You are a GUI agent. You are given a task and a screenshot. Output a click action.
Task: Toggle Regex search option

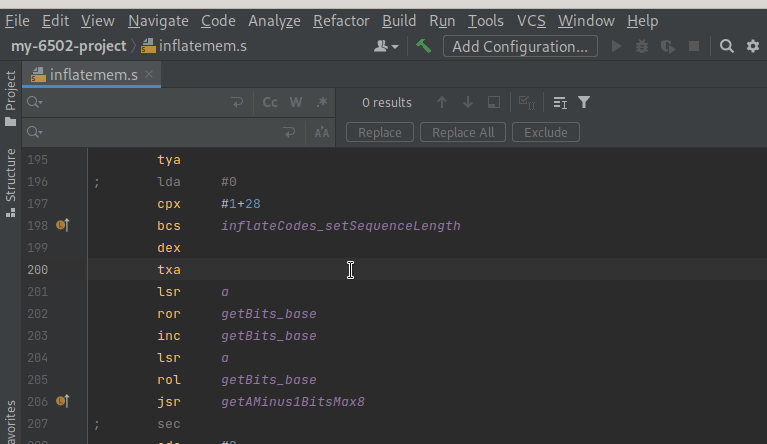coord(321,102)
